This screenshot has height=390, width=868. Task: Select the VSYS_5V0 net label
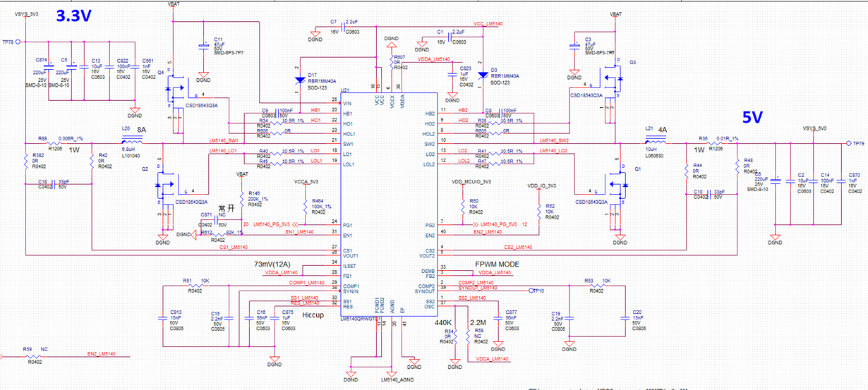coord(814,128)
